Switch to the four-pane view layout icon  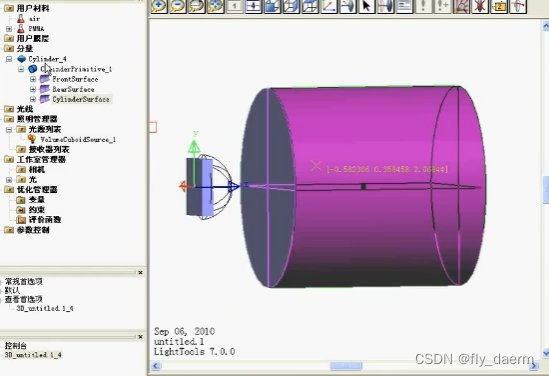pos(253,6)
